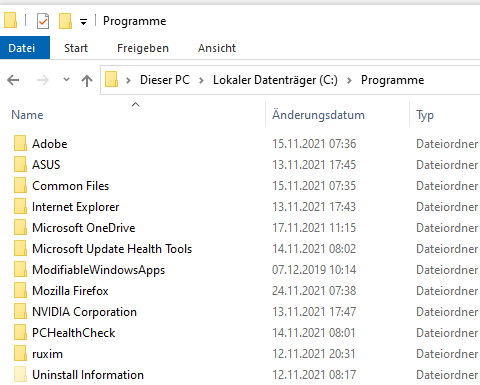Select the Adobe folder icon
480x385 pixels.
pos(20,143)
